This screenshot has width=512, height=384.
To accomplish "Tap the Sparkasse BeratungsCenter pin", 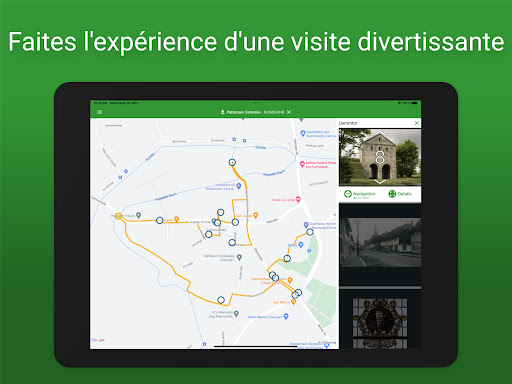I will (x=306, y=225).
